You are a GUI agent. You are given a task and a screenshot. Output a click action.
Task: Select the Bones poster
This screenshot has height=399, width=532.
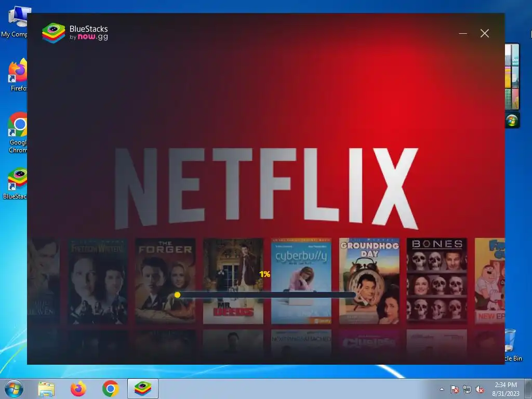point(437,281)
